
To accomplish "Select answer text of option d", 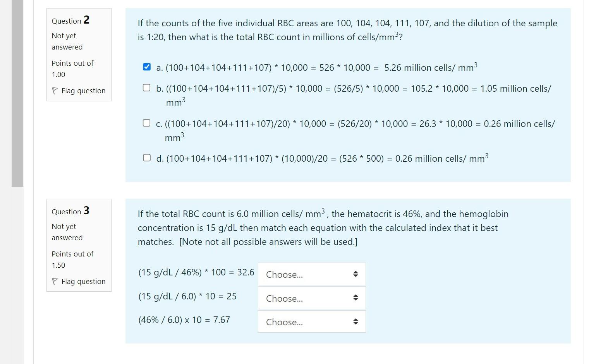I will (x=322, y=158).
